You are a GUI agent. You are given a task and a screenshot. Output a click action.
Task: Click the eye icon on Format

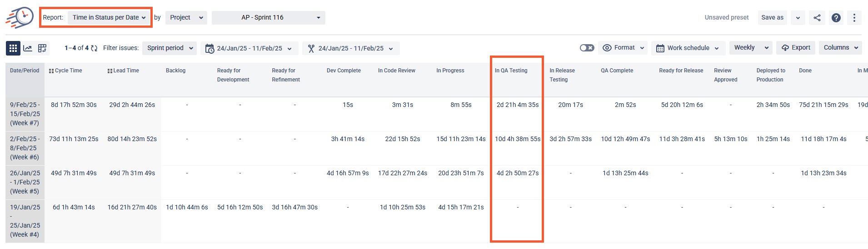coord(607,48)
